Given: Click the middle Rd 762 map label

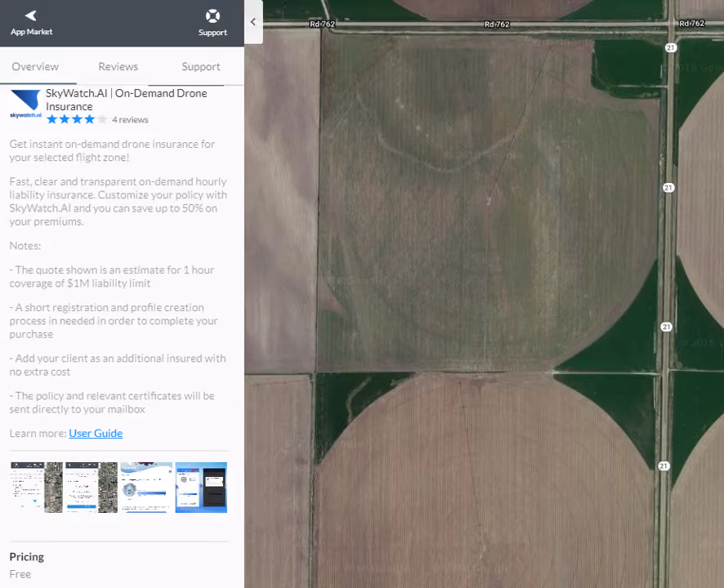Looking at the screenshot, I should coord(497,24).
